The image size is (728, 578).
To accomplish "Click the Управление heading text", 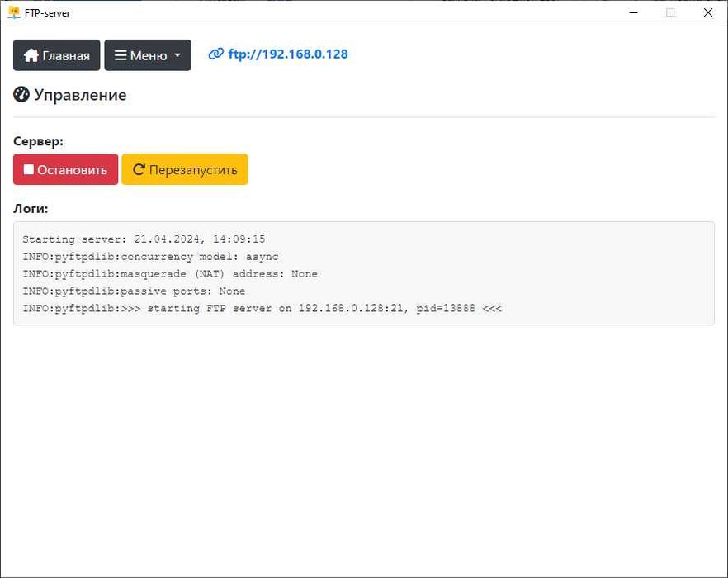I will click(80, 95).
